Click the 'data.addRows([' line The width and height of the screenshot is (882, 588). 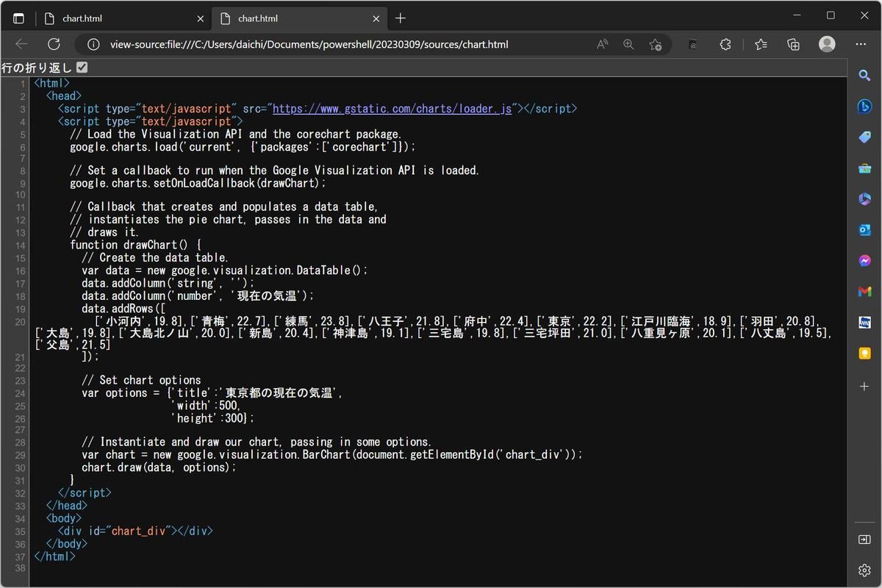point(123,309)
